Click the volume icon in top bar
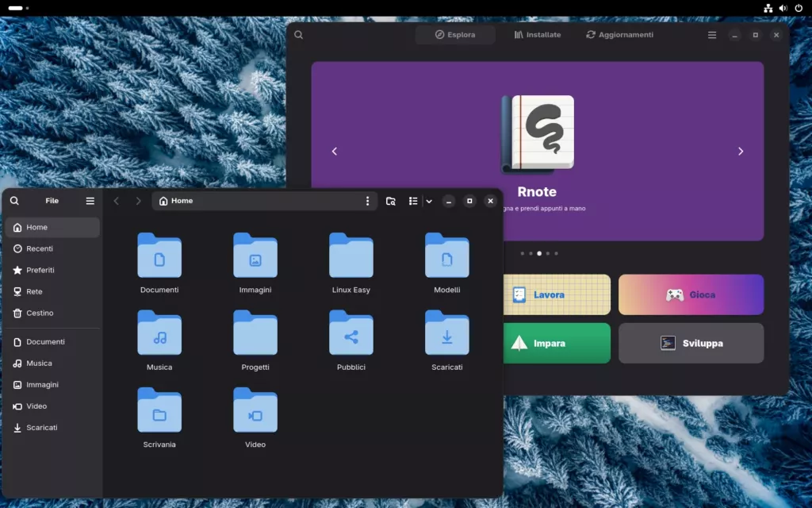Screen dimensions: 812x508 (x=783, y=8)
